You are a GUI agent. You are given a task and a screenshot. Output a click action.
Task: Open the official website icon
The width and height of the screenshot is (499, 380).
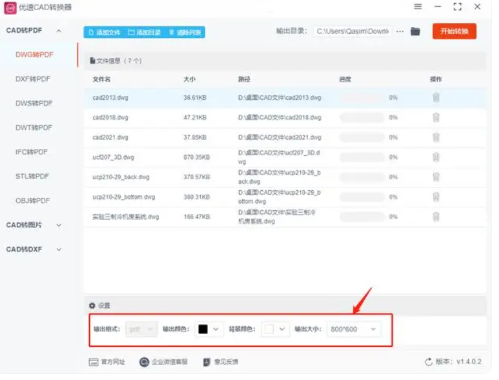[x=94, y=362]
